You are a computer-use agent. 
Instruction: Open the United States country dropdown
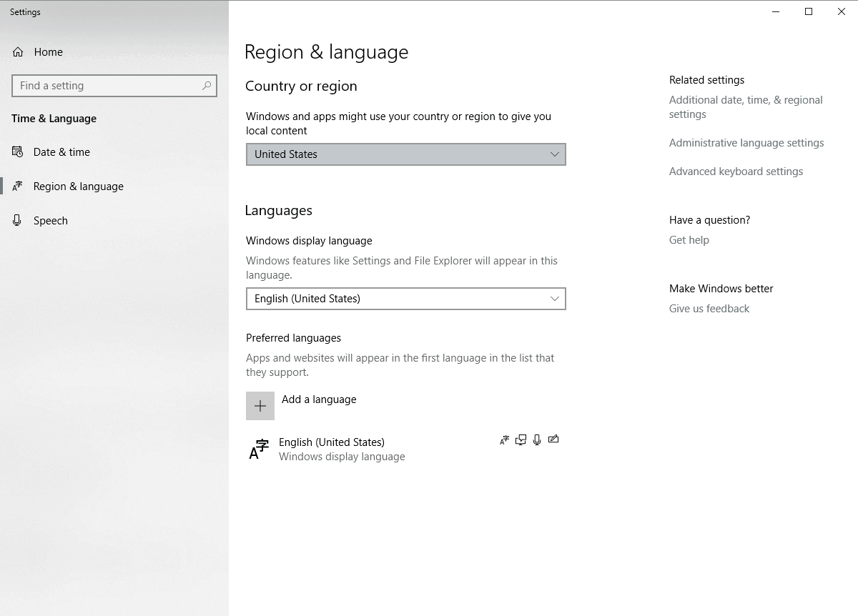(406, 154)
